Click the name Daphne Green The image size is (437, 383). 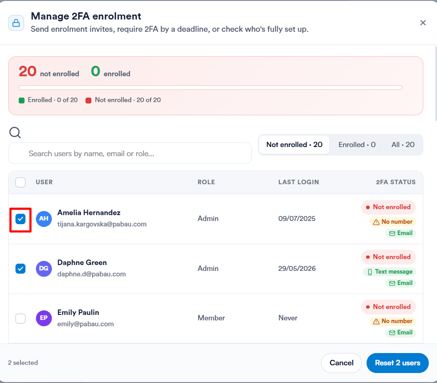(x=82, y=263)
